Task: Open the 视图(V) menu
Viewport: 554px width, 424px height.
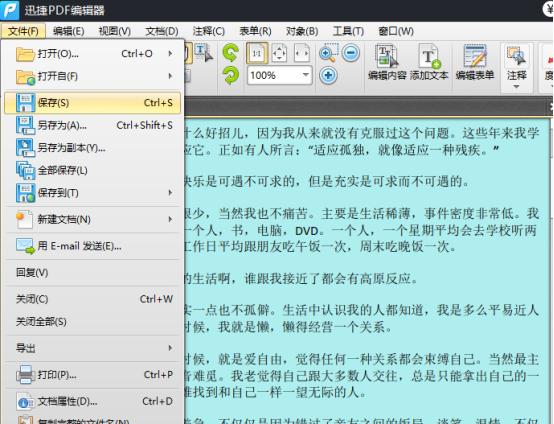Action: pos(115,31)
